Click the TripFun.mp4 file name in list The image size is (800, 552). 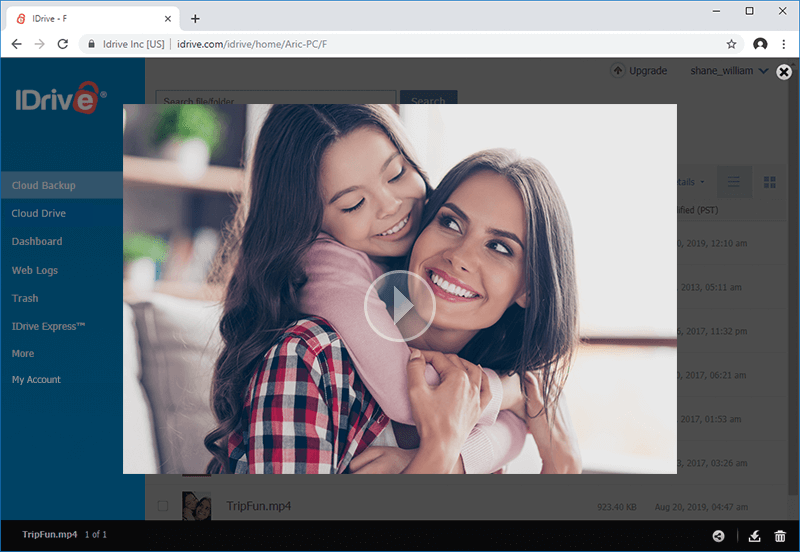coord(259,506)
